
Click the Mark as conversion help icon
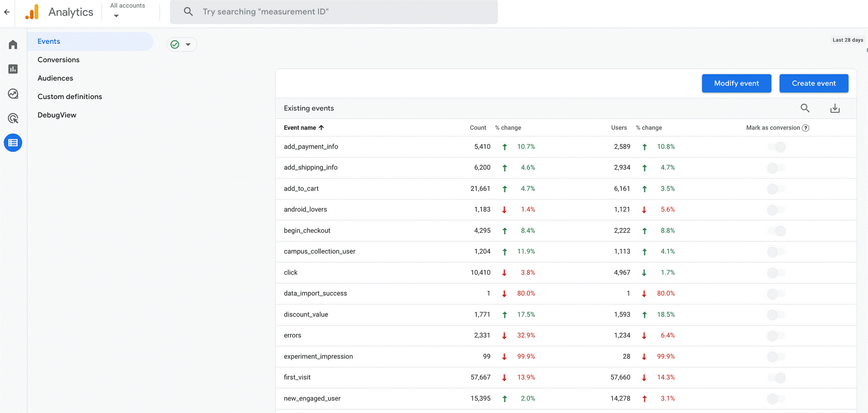(805, 128)
